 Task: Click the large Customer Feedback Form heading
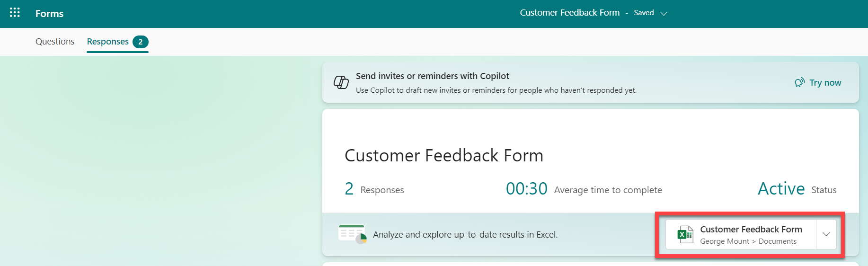(x=443, y=156)
